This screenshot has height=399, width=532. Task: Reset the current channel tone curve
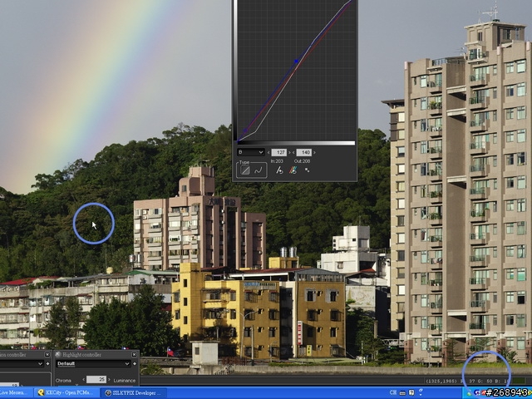coord(279,170)
